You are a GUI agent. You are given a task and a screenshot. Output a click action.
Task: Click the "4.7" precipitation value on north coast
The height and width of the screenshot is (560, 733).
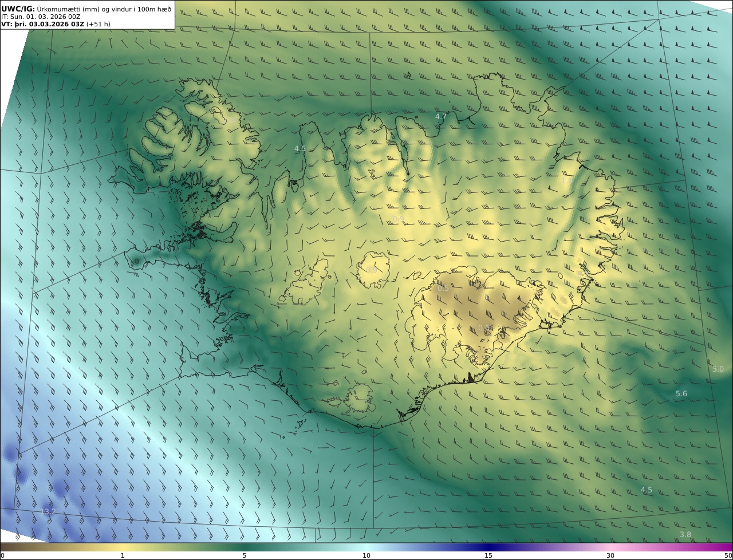pos(441,116)
